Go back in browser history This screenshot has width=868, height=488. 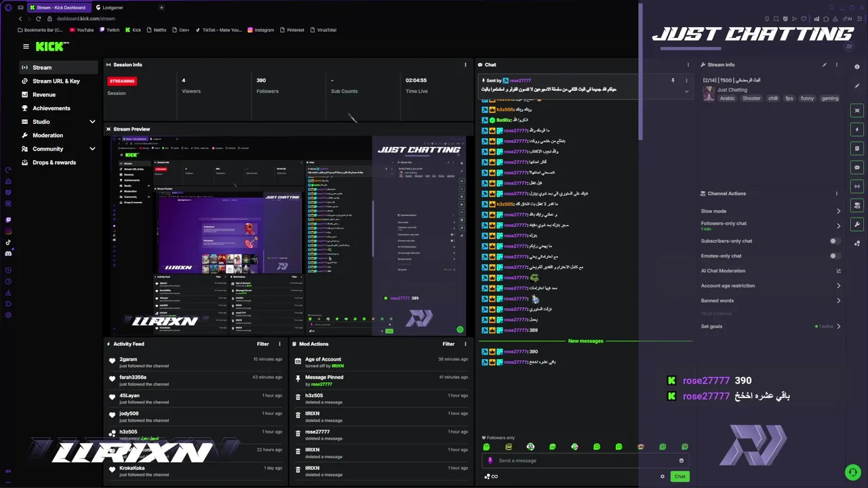tap(20, 19)
